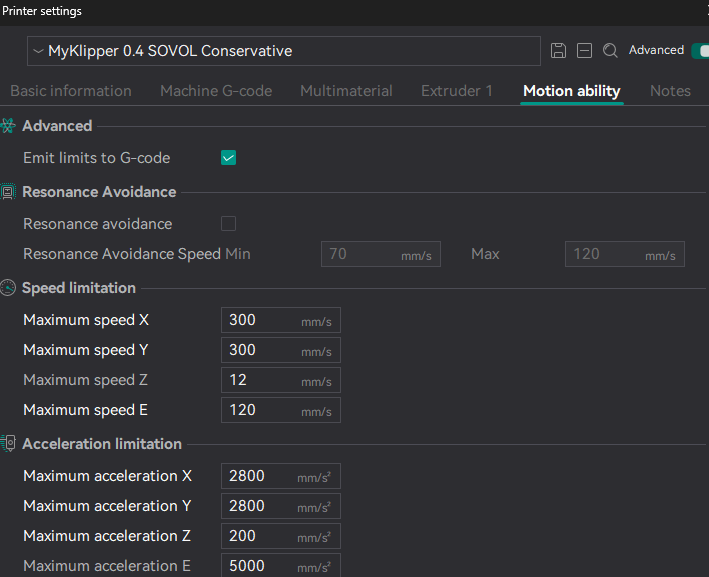The width and height of the screenshot is (709, 577).
Task: Open the Notes tab
Action: pyautogui.click(x=670, y=91)
